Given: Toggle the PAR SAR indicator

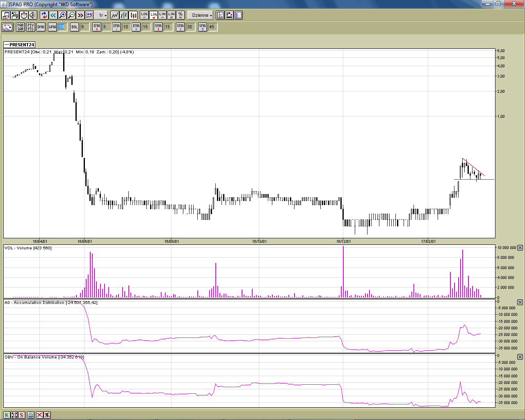Looking at the screenshot, I should pyautogui.click(x=21, y=27).
